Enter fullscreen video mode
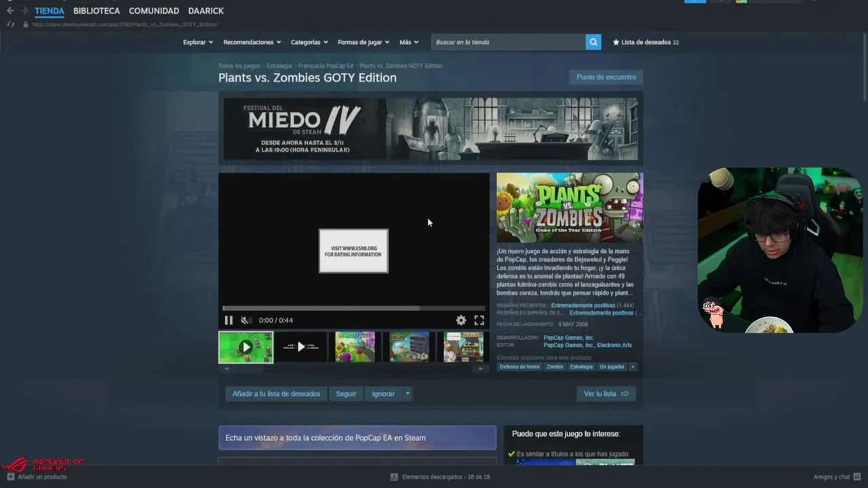 [479, 321]
